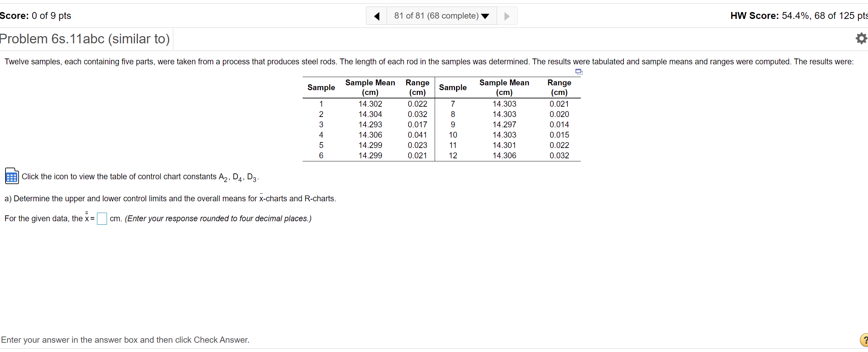This screenshot has height=352, width=868.
Task: Click the range 0.021 for sample 7
Action: click(559, 104)
